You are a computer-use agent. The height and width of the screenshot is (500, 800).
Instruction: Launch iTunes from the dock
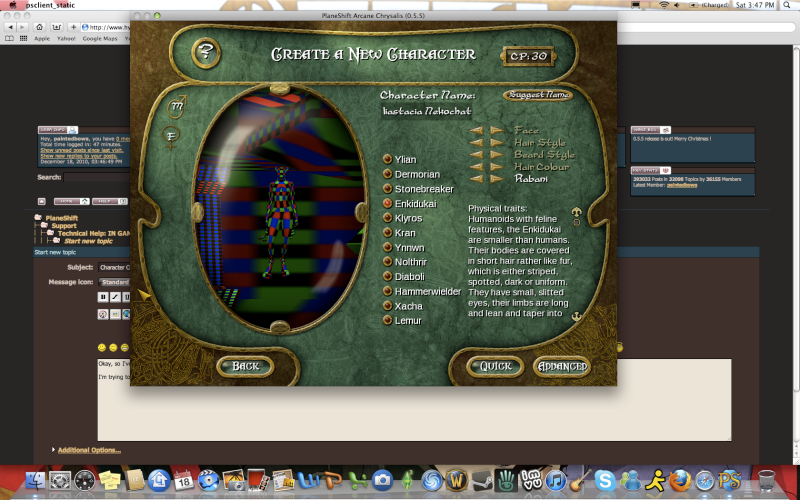[x=556, y=480]
